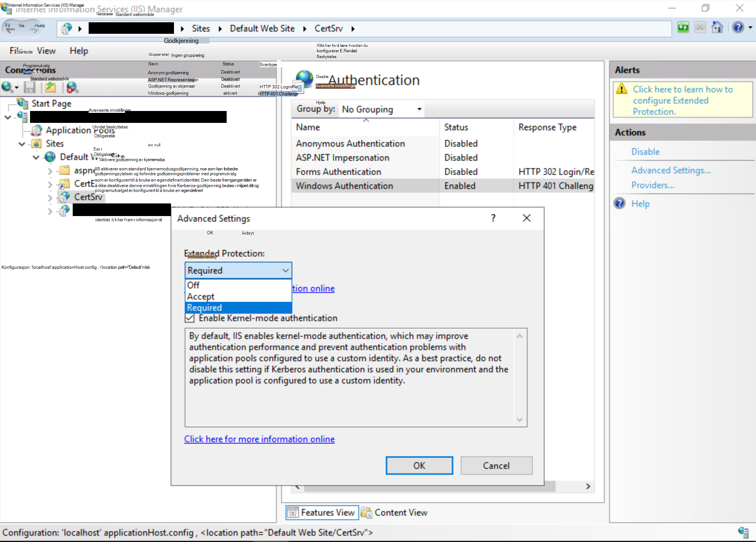Click horizontal scrollbar right arrow

point(588,486)
